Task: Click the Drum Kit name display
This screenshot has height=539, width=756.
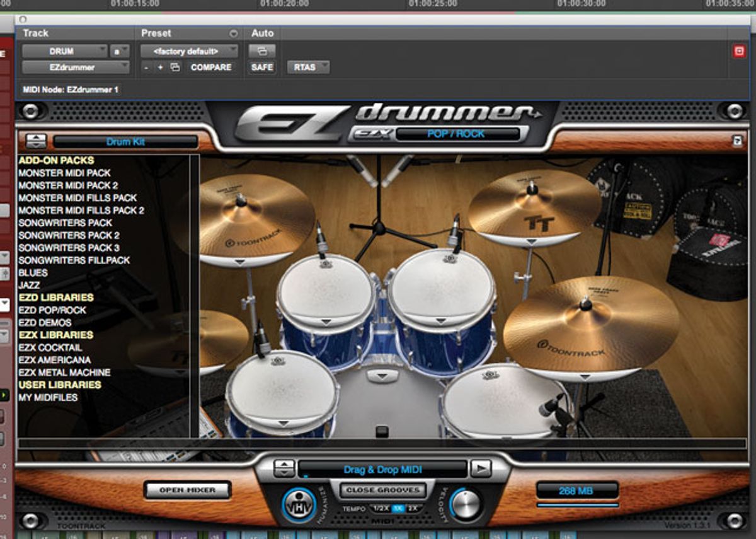Action: coord(125,142)
